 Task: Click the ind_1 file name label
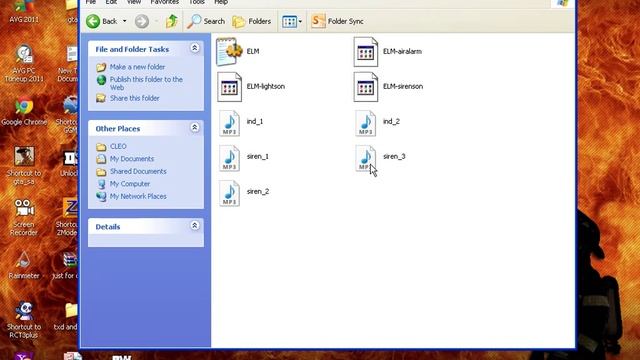pyautogui.click(x=255, y=121)
